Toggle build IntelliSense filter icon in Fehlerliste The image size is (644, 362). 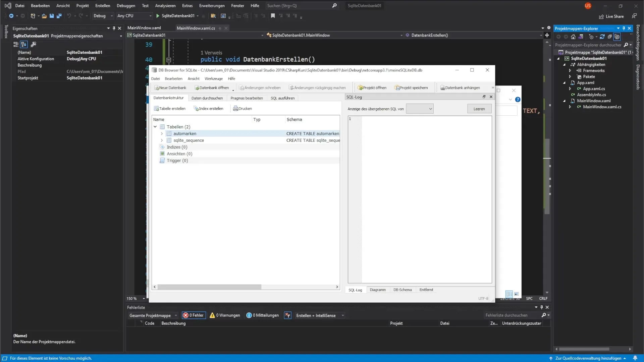(x=288, y=315)
